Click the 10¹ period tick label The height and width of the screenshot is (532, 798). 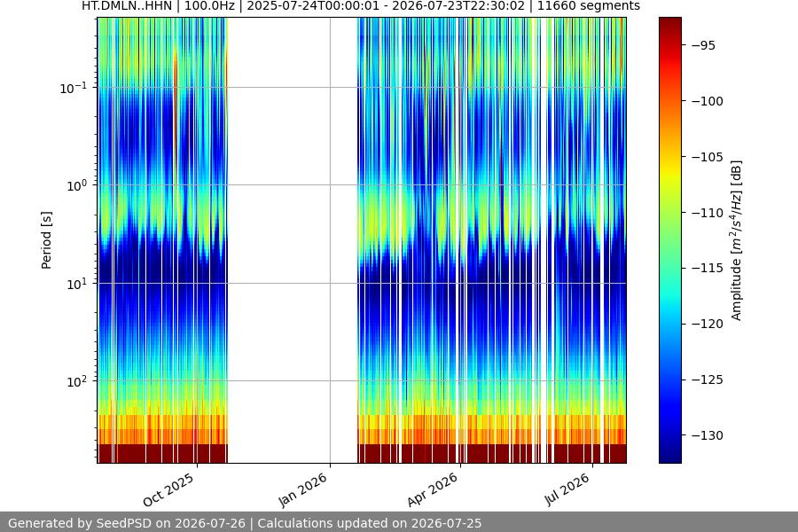(77, 284)
